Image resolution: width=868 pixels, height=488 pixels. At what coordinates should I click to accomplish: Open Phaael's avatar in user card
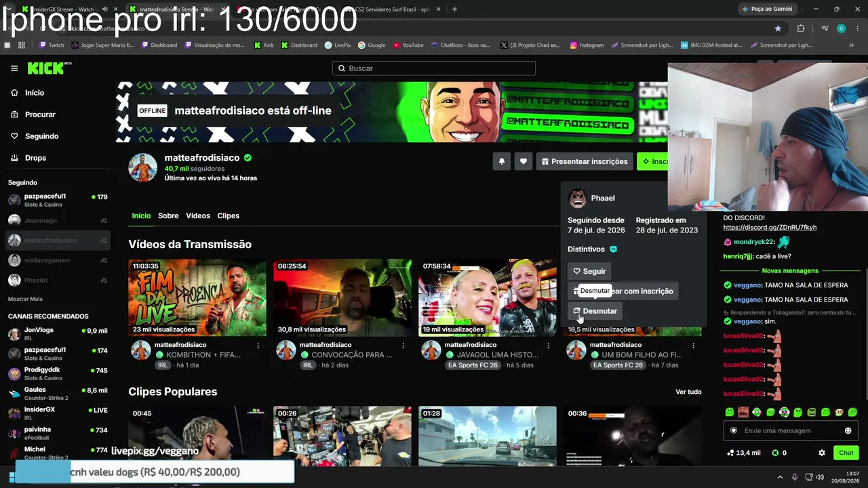(577, 199)
